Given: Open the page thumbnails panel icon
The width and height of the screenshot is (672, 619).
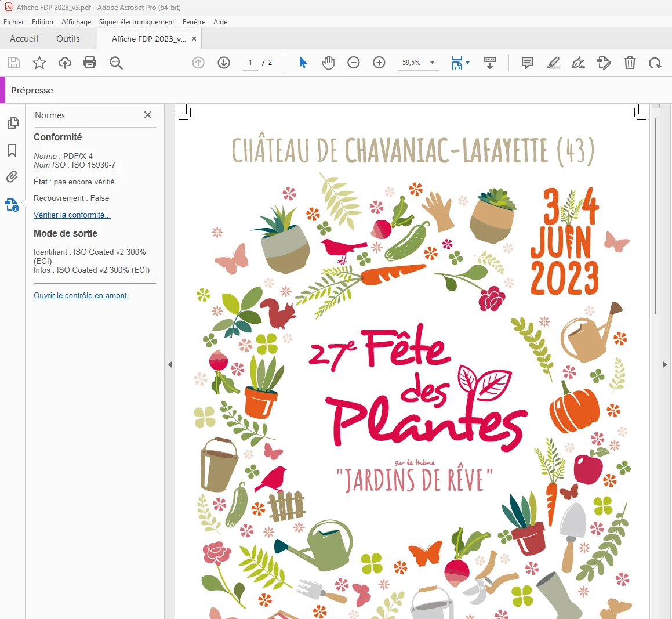Looking at the screenshot, I should (12, 123).
